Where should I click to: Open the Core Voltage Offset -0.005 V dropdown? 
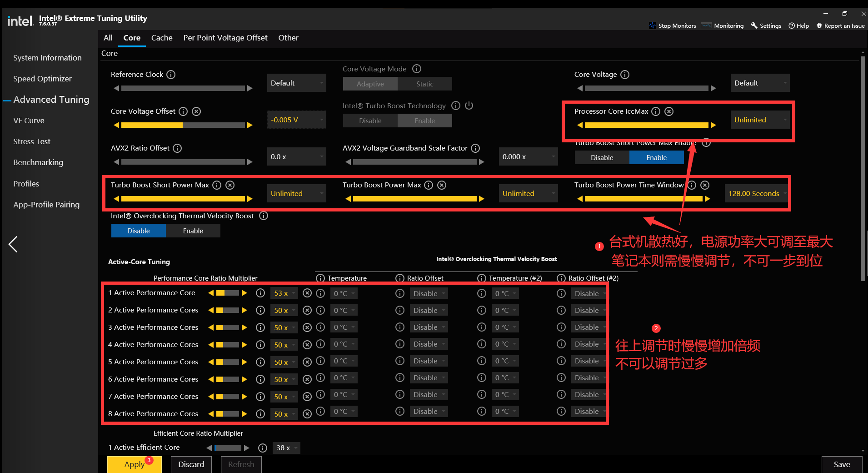(297, 120)
